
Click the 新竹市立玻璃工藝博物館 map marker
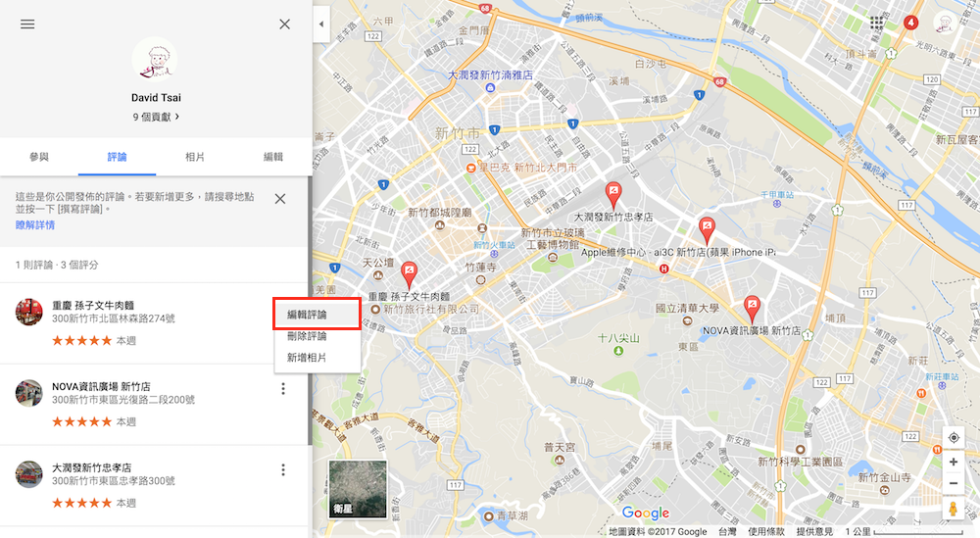552,257
